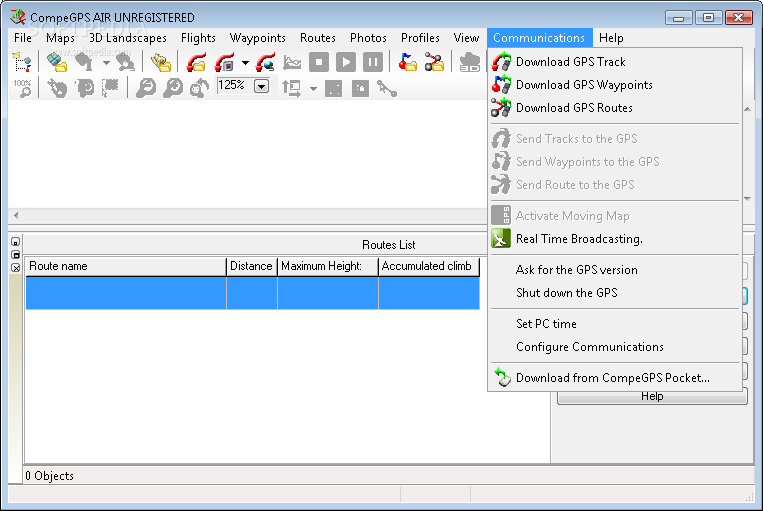Open the Routes menu

click(318, 37)
